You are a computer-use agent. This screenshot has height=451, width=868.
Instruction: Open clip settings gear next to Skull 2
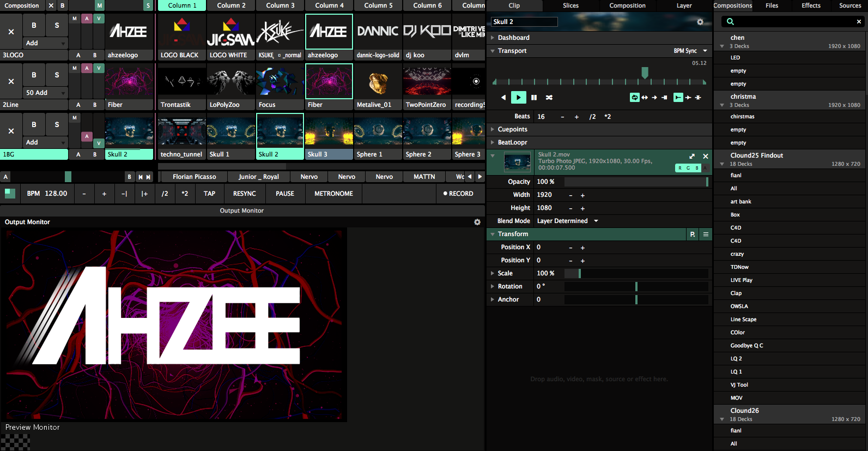[x=700, y=22]
